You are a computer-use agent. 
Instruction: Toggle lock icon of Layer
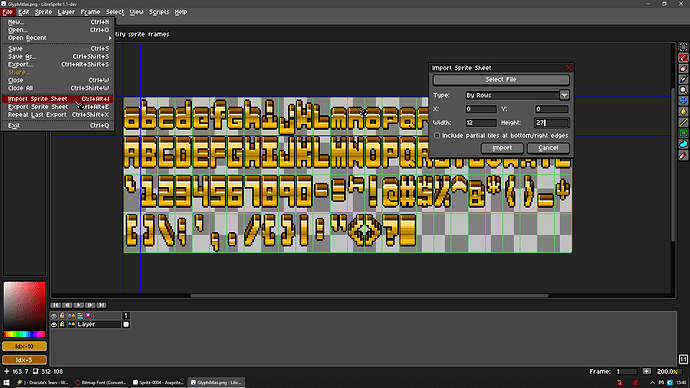(62, 324)
